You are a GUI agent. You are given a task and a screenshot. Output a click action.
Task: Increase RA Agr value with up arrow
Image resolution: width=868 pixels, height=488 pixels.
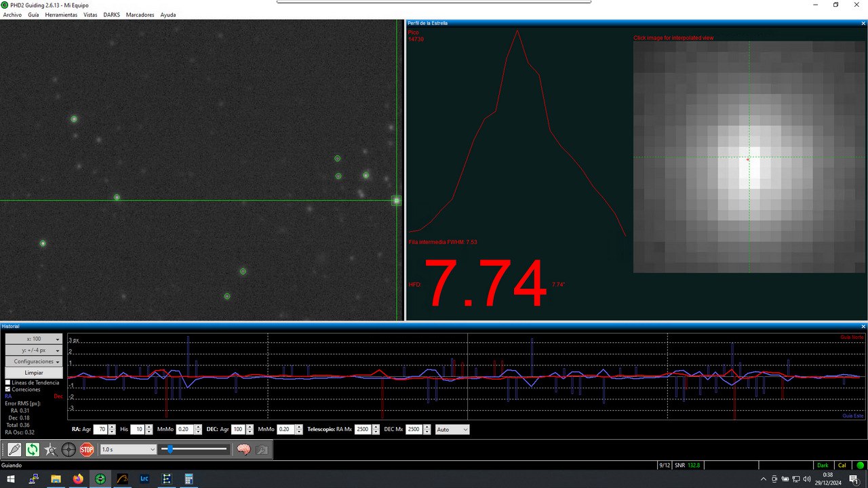[112, 427]
